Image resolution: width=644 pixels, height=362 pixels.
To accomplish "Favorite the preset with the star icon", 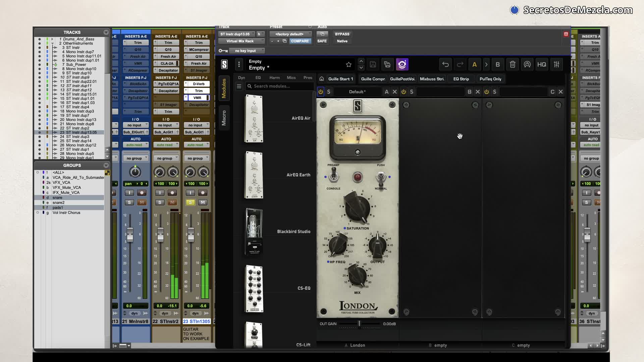I will coord(348,65).
